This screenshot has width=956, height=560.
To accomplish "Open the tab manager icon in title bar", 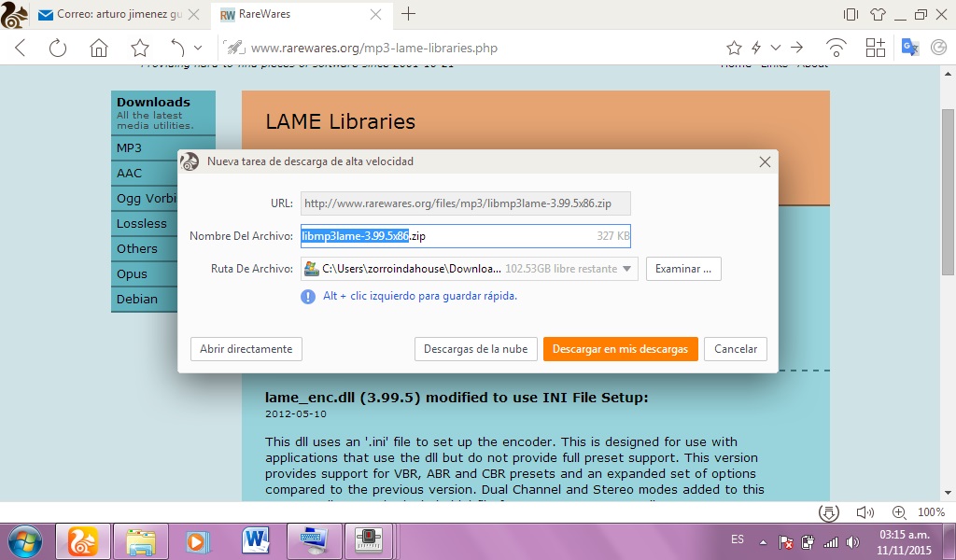I will [x=851, y=14].
